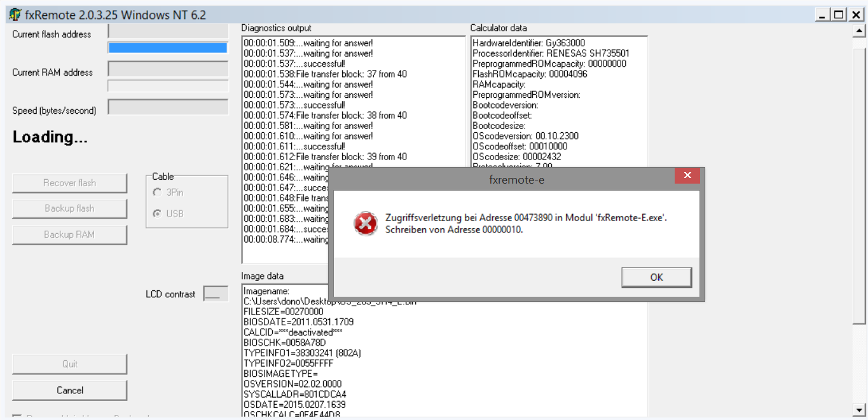This screenshot has height=420, width=868.
Task: Click 'TYPEINFO2=0055FFFF' line
Action: click(289, 363)
